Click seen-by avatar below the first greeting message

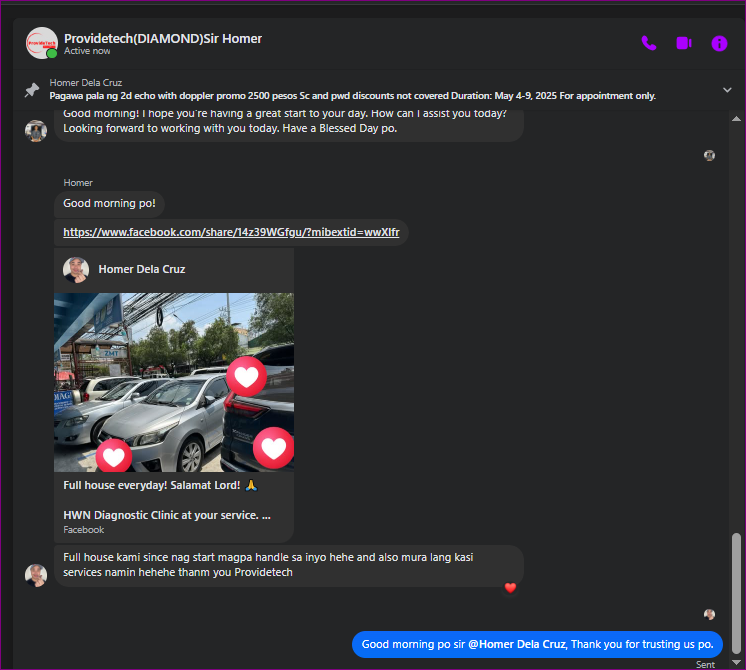tap(709, 155)
